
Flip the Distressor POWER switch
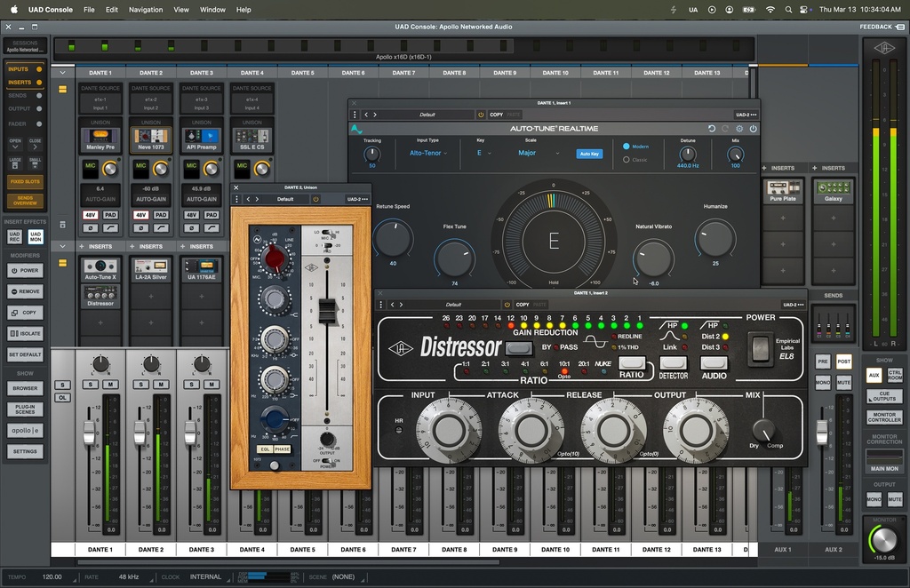point(760,349)
